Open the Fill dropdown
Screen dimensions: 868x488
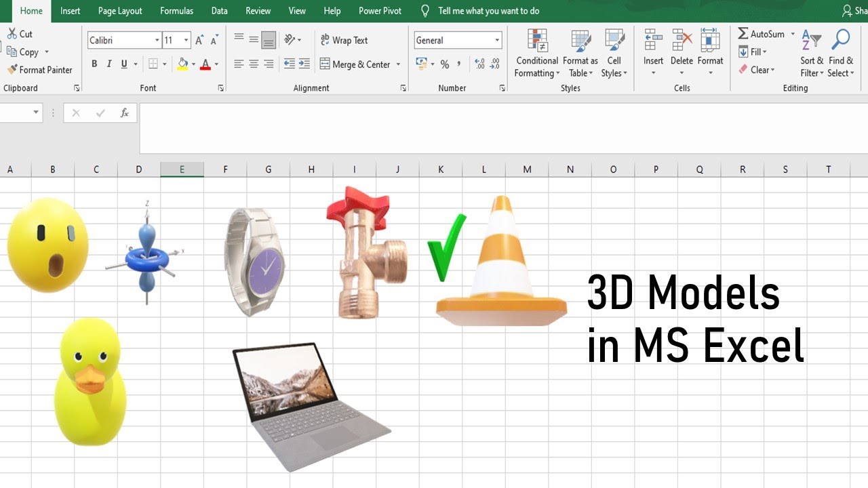[753, 52]
